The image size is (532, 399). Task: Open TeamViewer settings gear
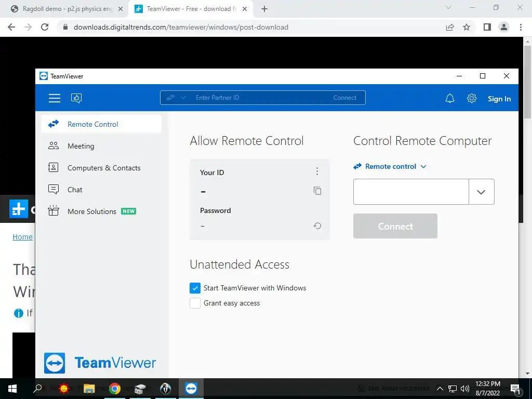point(472,98)
